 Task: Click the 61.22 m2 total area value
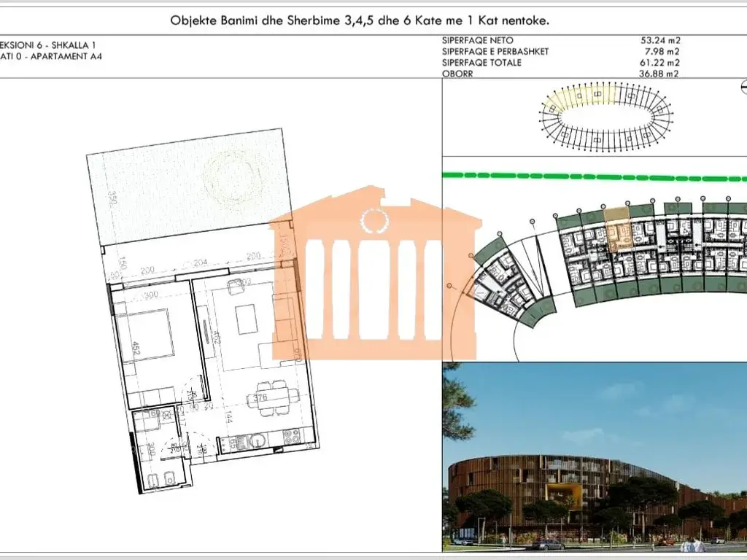pos(659,63)
